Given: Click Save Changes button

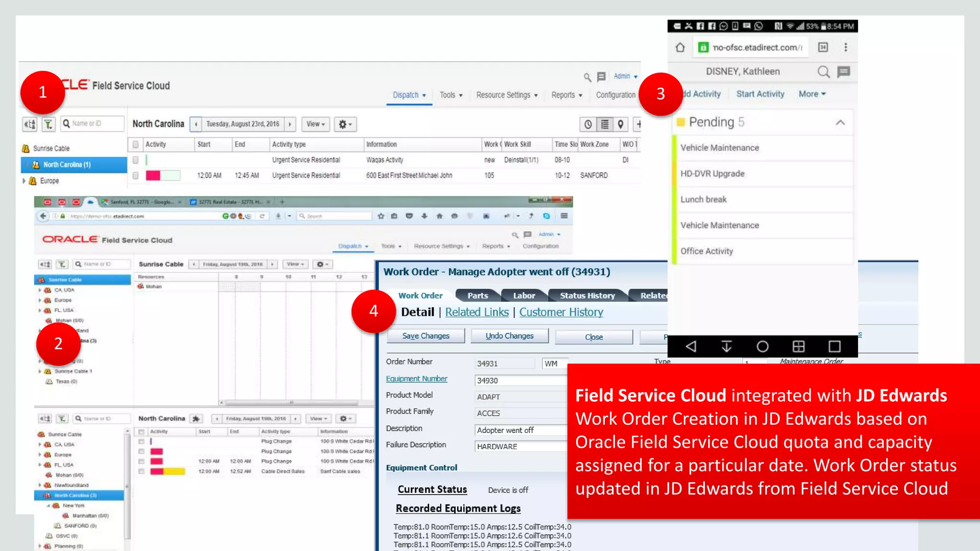Looking at the screenshot, I should click(x=425, y=336).
